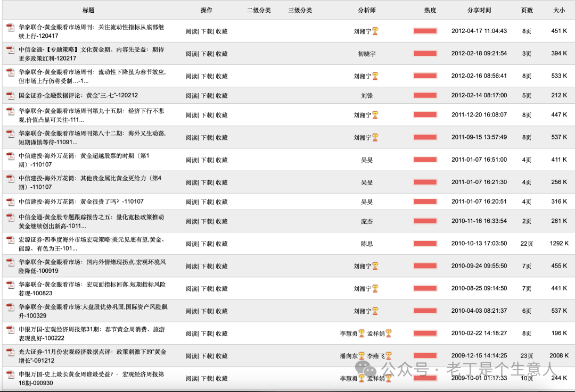Viewport: 575px width, 392px height.
Task: Click PDF icon of 黄金股专题跟踪报告之五 report
Action: tap(11, 217)
